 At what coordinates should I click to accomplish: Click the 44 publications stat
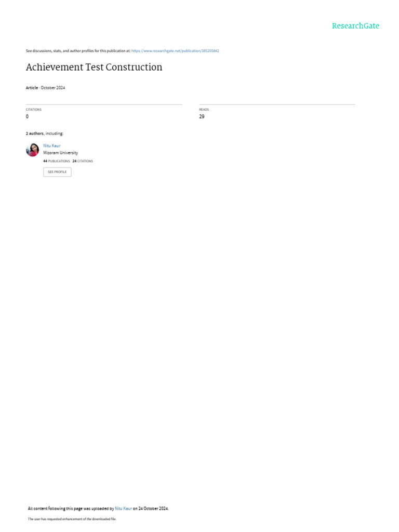click(x=56, y=161)
